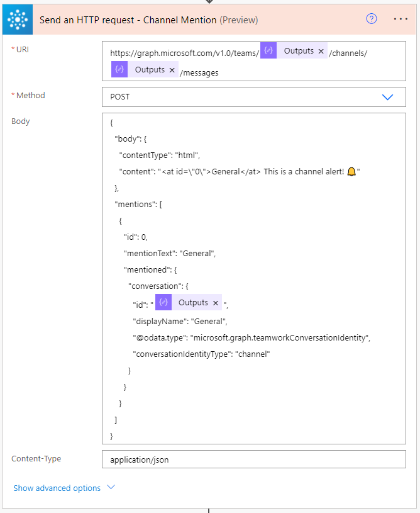Remove the Outputs token after teams/ in URI
The width and height of the screenshot is (420, 513).
321,52
